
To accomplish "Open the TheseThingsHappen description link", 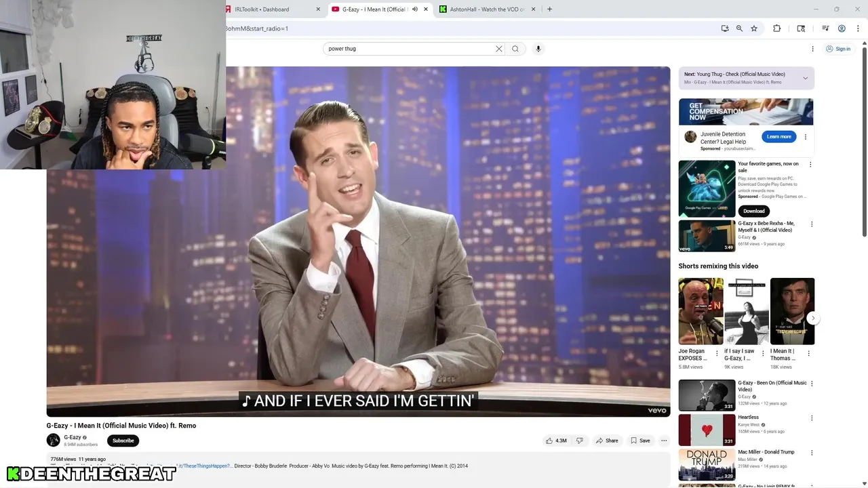I will [203, 466].
